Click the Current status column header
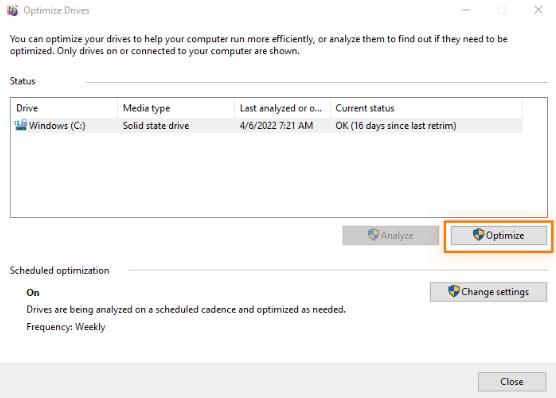The image size is (556, 398). [426, 108]
